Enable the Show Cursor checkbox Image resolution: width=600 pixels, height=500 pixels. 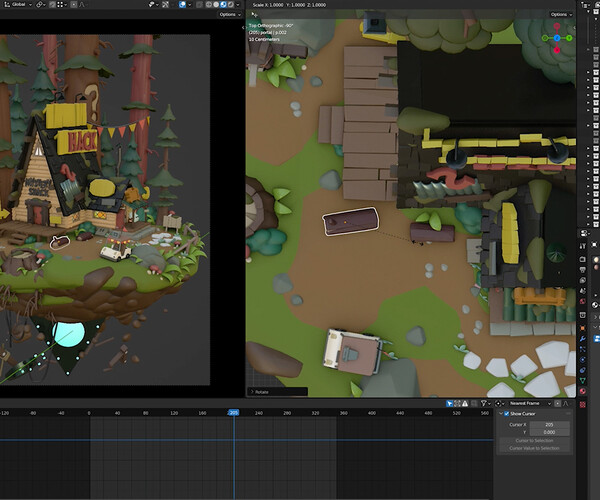pos(505,413)
